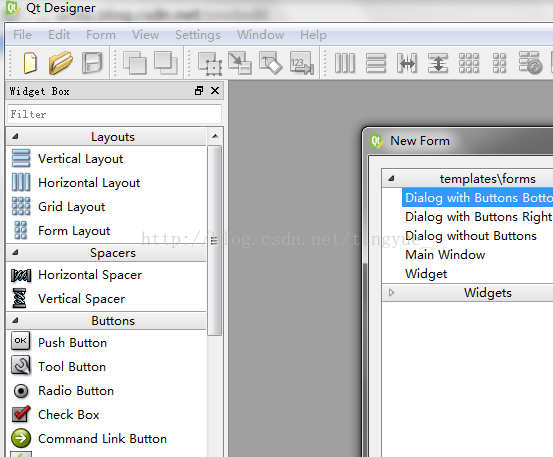
Task: Select the Form Layout widget icon
Action: pyautogui.click(x=20, y=230)
